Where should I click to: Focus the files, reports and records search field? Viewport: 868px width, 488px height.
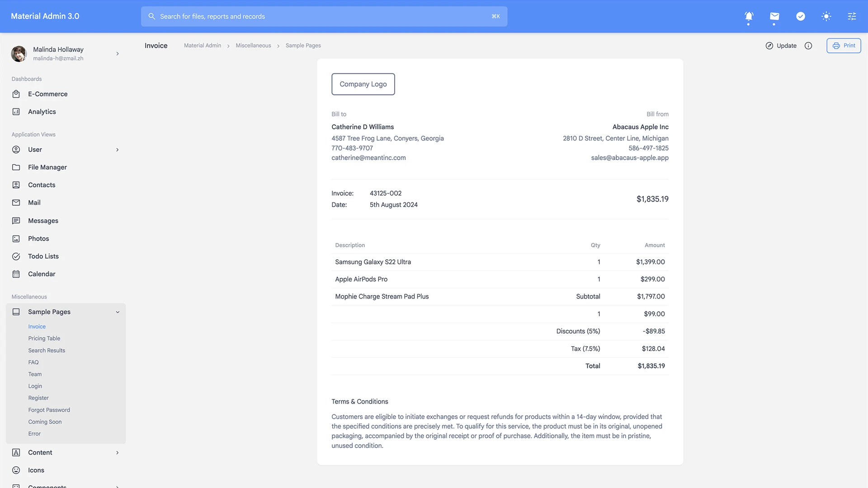(x=324, y=16)
